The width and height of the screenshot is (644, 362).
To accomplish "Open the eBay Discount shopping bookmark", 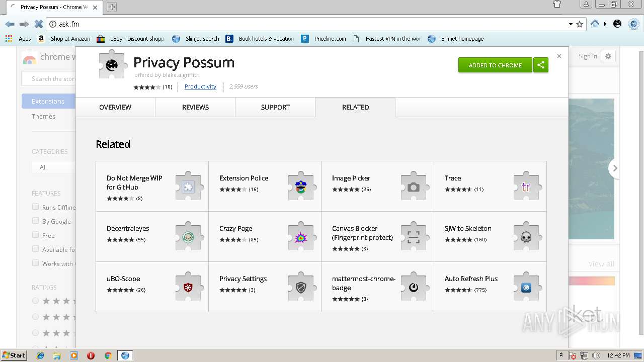I will [x=131, y=39].
